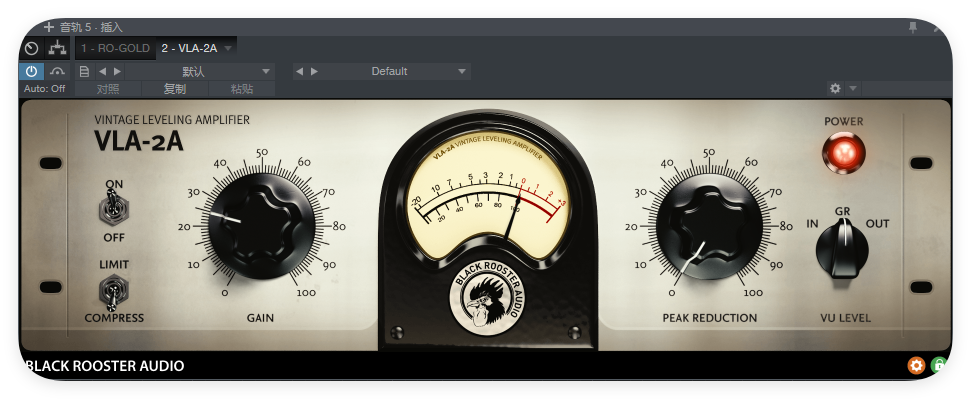This screenshot has height=399, width=971.
Task: Open the 默认 preset dropdown
Action: coord(199,71)
